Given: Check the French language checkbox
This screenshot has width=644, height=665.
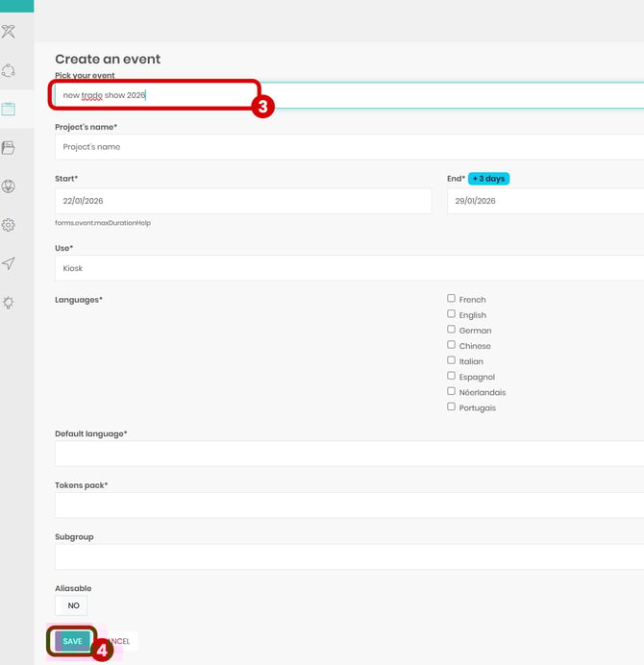Looking at the screenshot, I should pos(451,299).
